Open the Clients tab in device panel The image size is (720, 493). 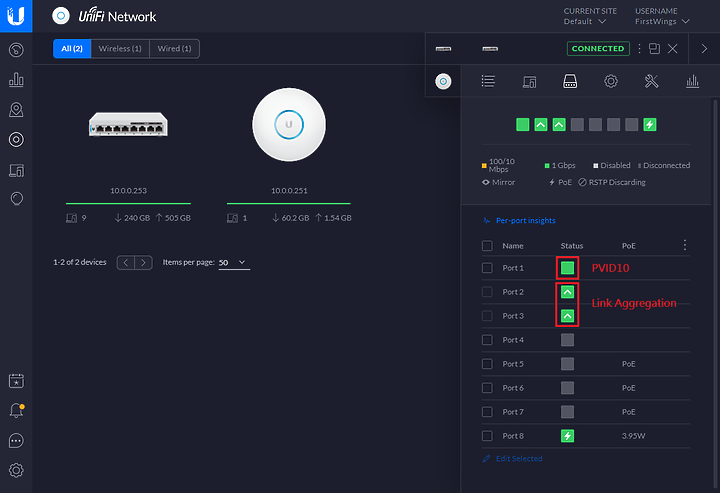point(529,82)
